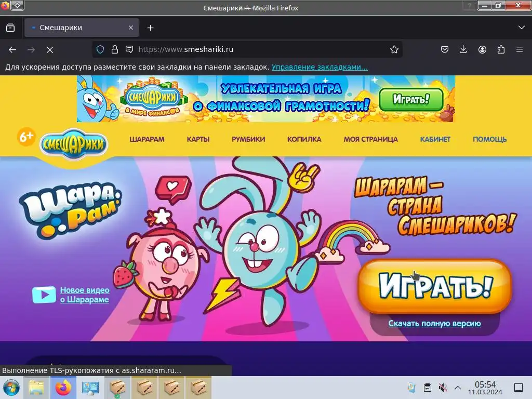
Task: Open the МОЯ СТРАНИЦА menu item
Action: pyautogui.click(x=371, y=139)
